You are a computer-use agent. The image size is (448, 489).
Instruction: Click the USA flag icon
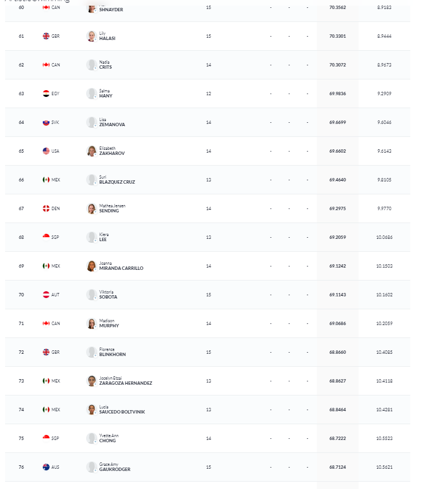[x=46, y=151]
